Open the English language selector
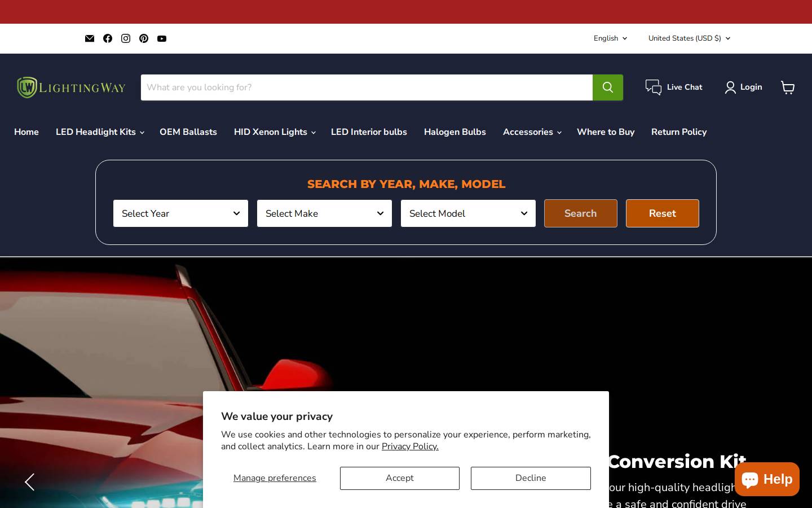Image resolution: width=812 pixels, height=508 pixels. pos(610,38)
